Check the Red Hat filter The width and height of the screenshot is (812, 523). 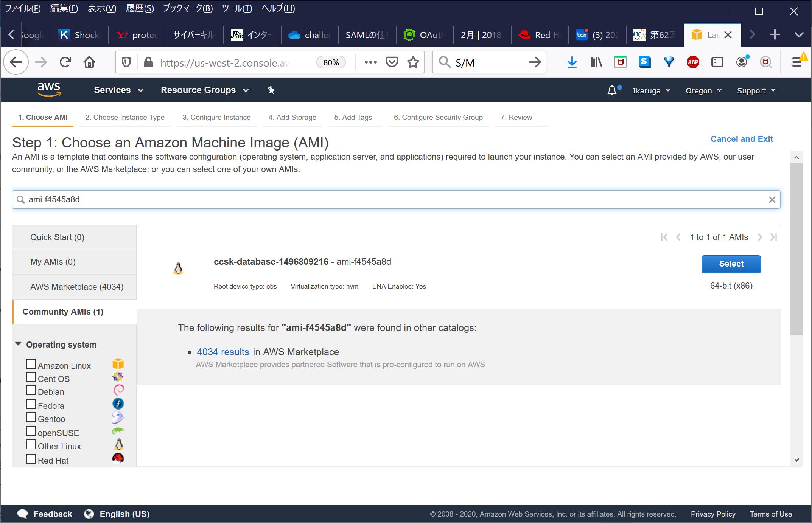pos(31,459)
